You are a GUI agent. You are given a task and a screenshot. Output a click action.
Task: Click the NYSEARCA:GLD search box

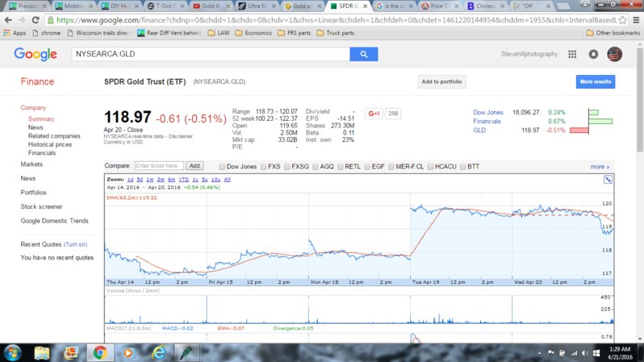pyautogui.click(x=211, y=54)
